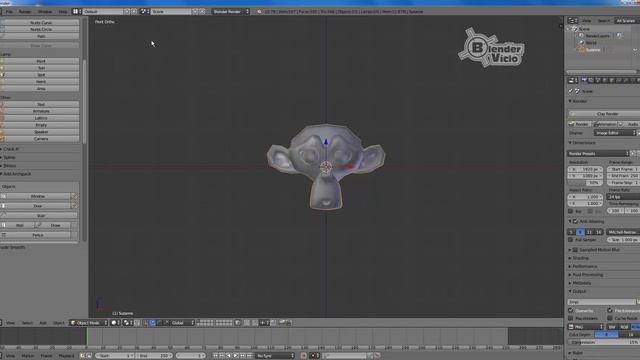
Task: Add an Empty object
Action: (x=41, y=125)
